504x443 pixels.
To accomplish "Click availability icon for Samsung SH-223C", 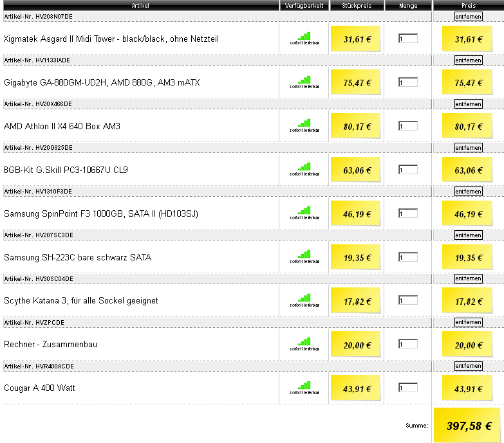I will coord(304,257).
